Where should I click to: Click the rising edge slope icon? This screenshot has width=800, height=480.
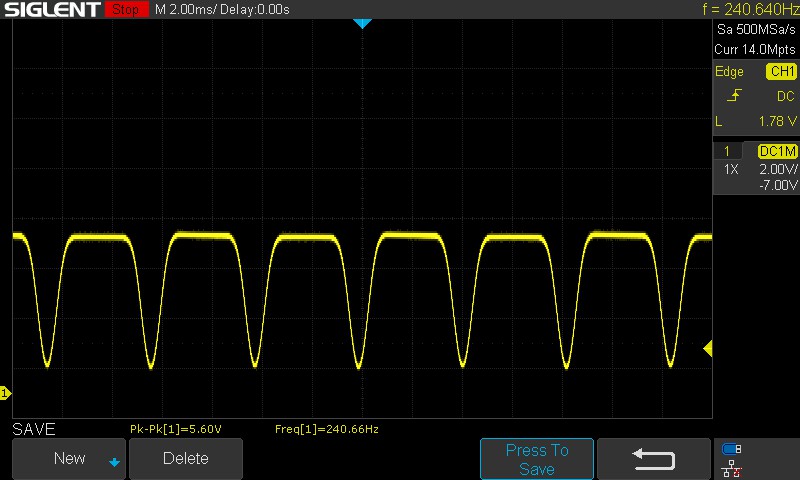point(734,96)
